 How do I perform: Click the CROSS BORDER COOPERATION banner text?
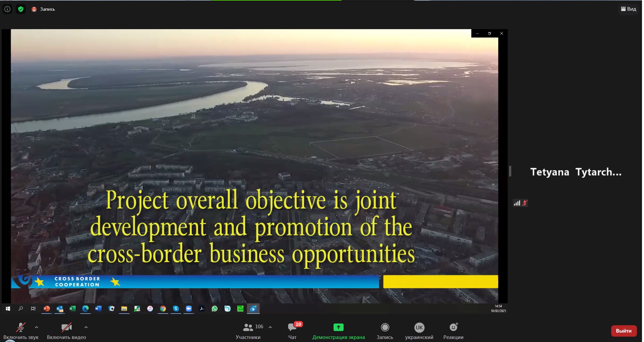[x=77, y=282]
